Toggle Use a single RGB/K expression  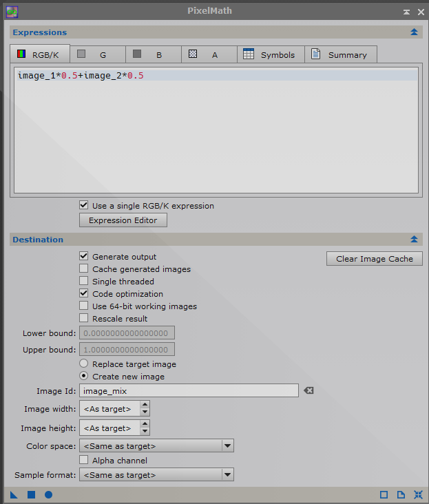point(83,205)
